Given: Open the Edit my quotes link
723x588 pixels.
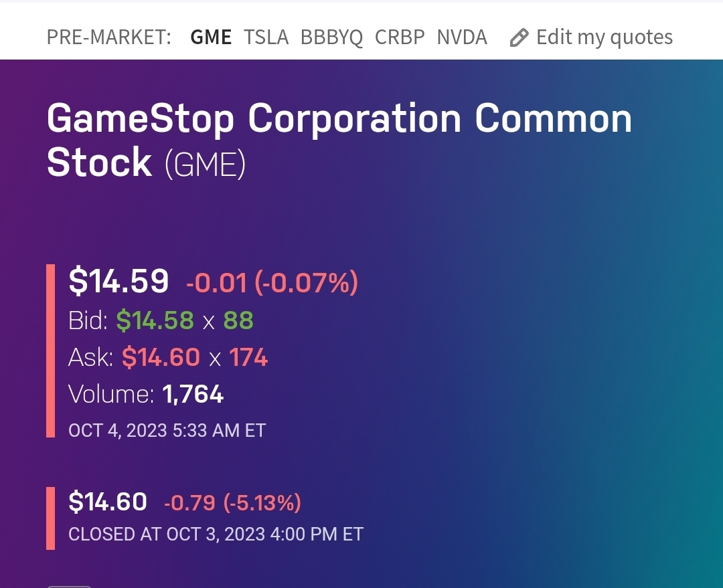Looking at the screenshot, I should 604,37.
